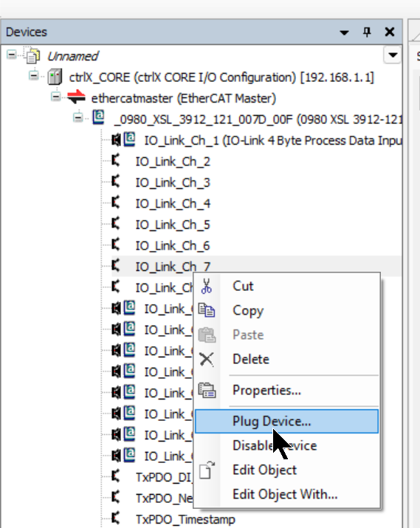Select the IO_Link_Ch_3 tree item
The width and height of the screenshot is (420, 528).
[173, 182]
